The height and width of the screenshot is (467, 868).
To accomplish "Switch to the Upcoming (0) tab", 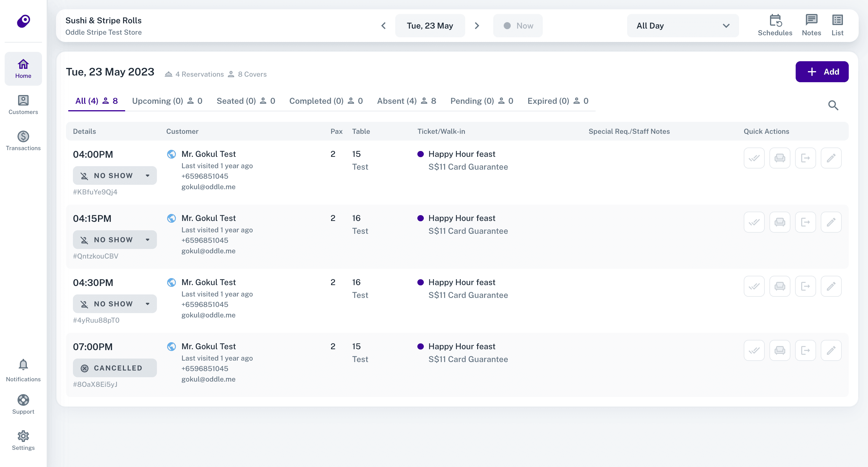I will pos(167,101).
